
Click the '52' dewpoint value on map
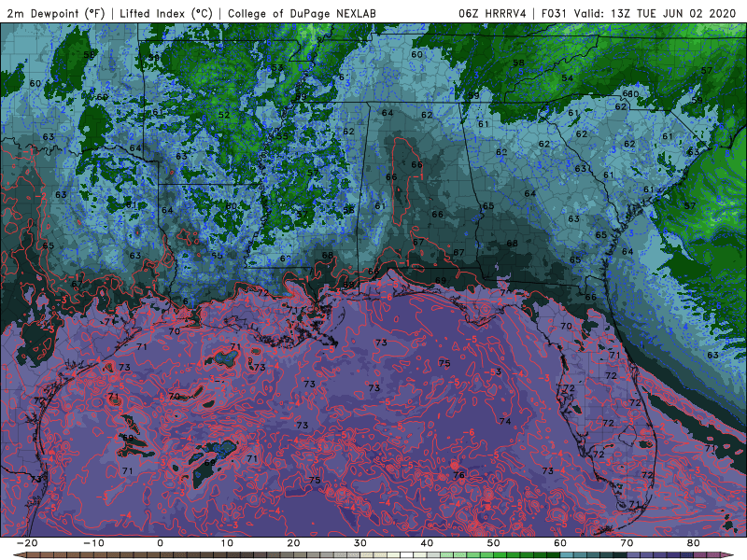click(x=224, y=115)
